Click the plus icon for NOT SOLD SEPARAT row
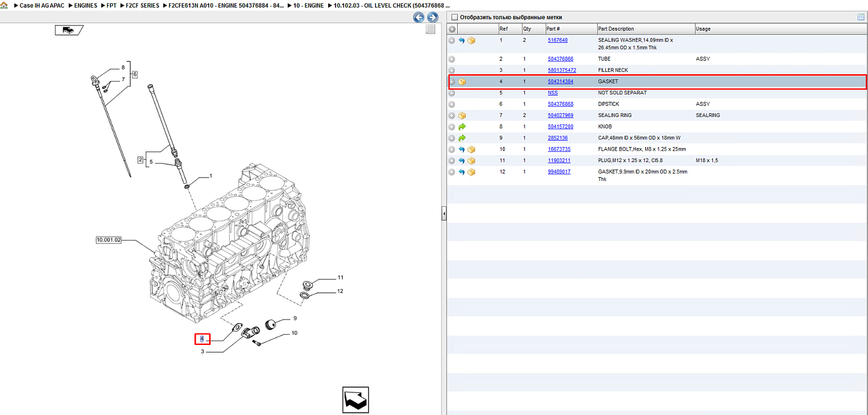 452,93
